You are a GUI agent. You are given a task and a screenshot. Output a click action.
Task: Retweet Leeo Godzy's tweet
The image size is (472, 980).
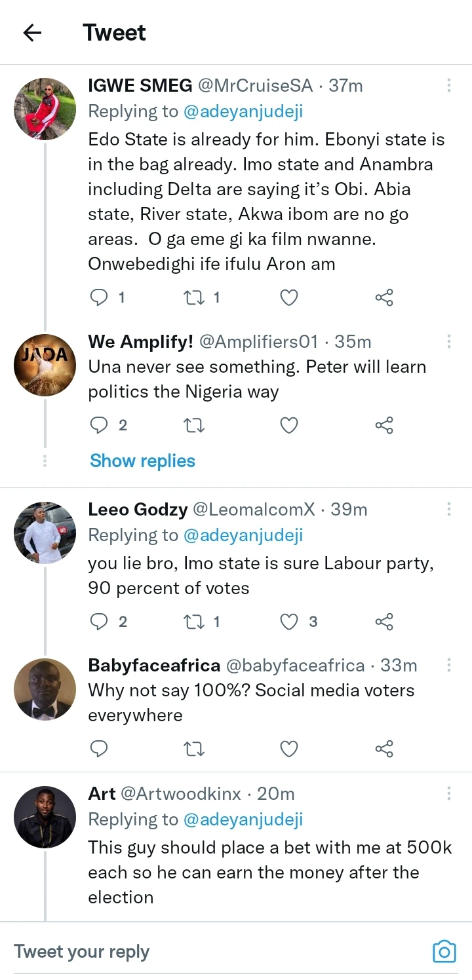coord(193,621)
